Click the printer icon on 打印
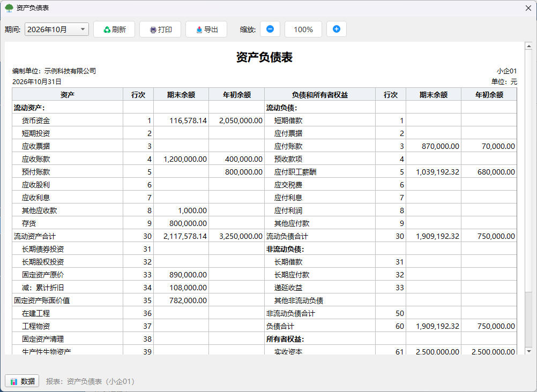Viewport: 537px width, 392px height. coord(153,30)
